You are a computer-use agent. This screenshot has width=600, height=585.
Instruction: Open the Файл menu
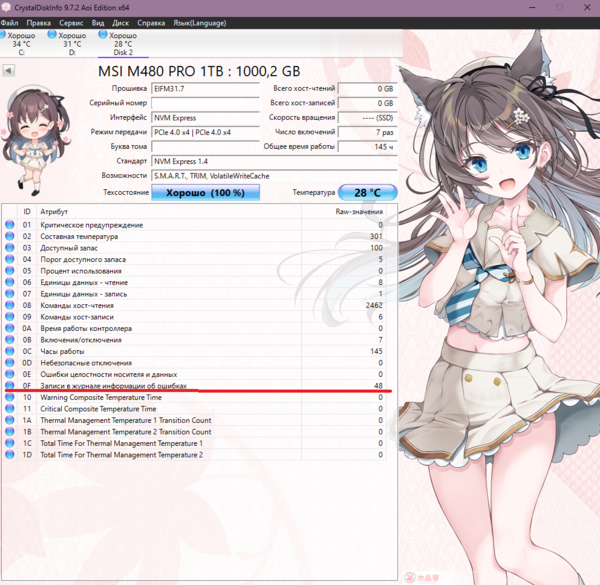[x=9, y=23]
